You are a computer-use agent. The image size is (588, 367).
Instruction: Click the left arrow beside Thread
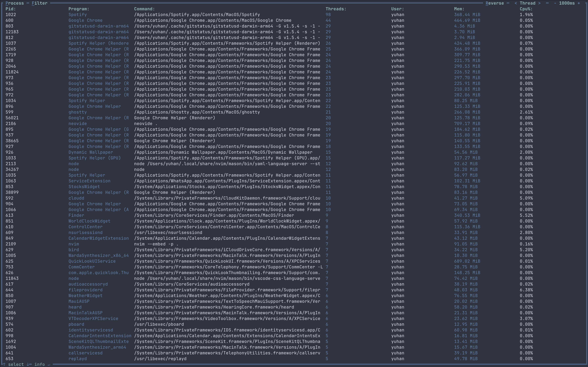(516, 3)
